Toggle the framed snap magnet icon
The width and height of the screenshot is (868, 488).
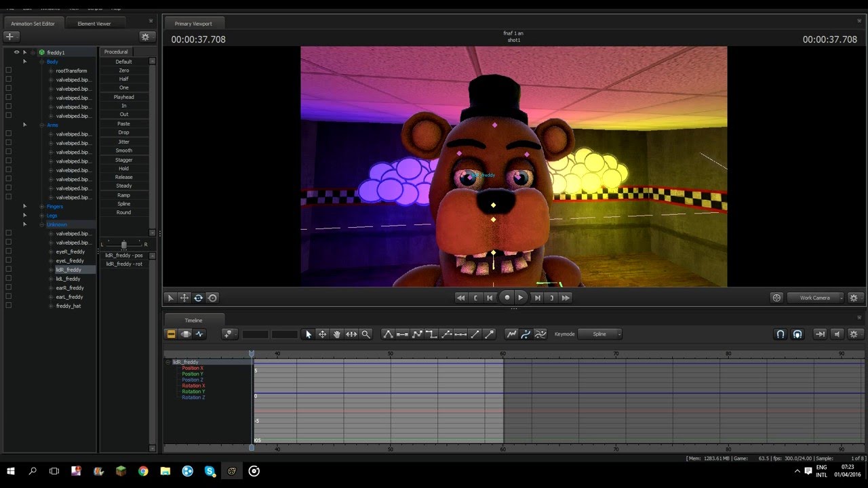pyautogui.click(x=797, y=334)
